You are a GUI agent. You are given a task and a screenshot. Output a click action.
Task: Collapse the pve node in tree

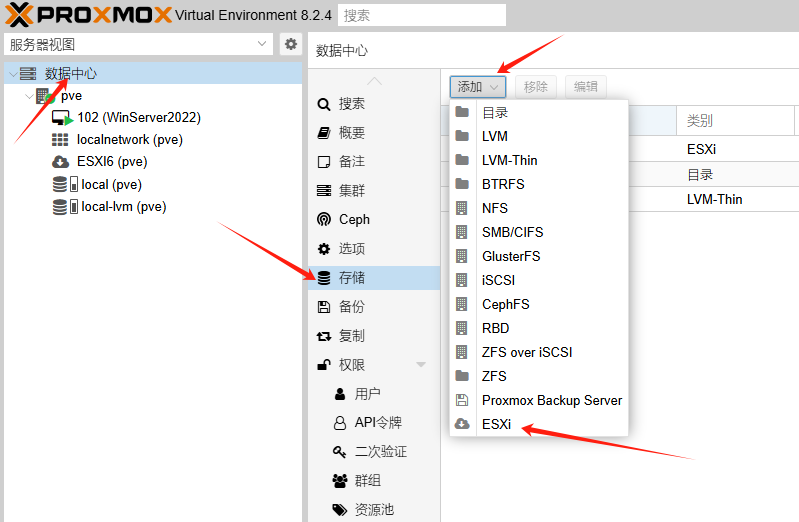(27, 97)
